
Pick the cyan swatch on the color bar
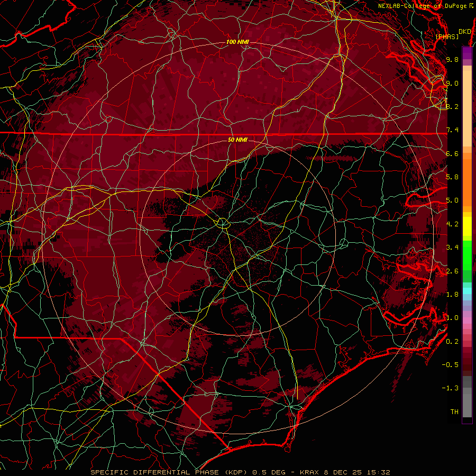coord(467,291)
